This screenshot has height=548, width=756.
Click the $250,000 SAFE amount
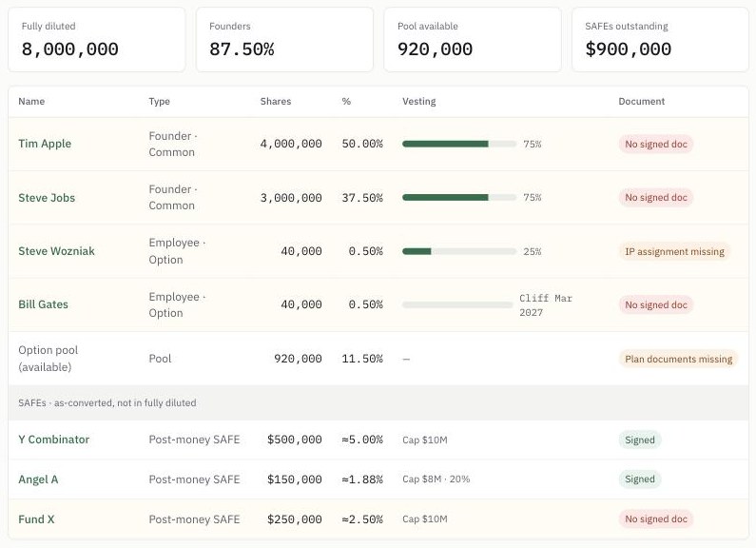294,519
